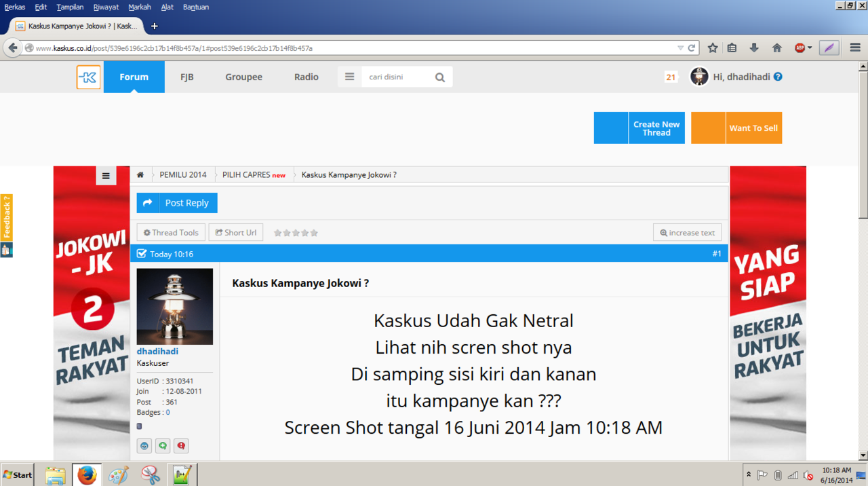This screenshot has width=868, height=486.
Task: Open the Tampilan menu
Action: click(x=71, y=7)
